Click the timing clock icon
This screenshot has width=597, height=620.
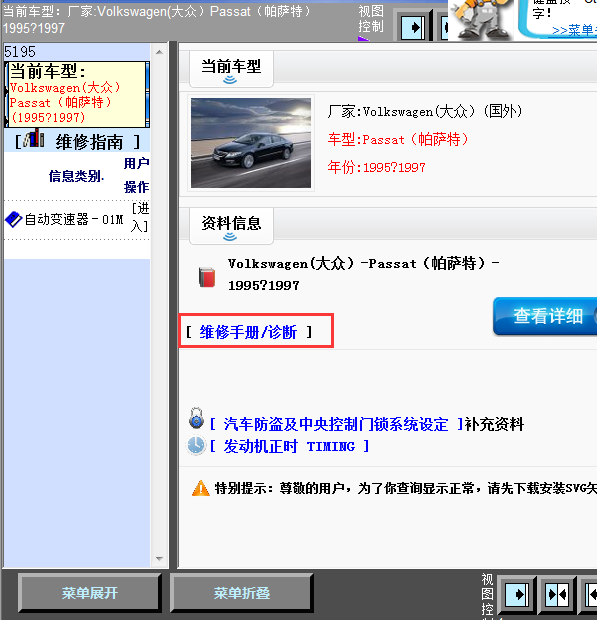tap(196, 445)
